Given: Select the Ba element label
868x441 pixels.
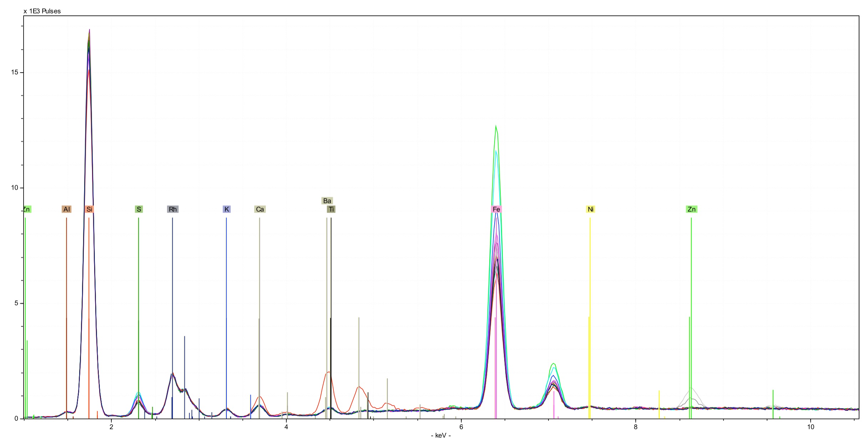Looking at the screenshot, I should click(x=327, y=201).
